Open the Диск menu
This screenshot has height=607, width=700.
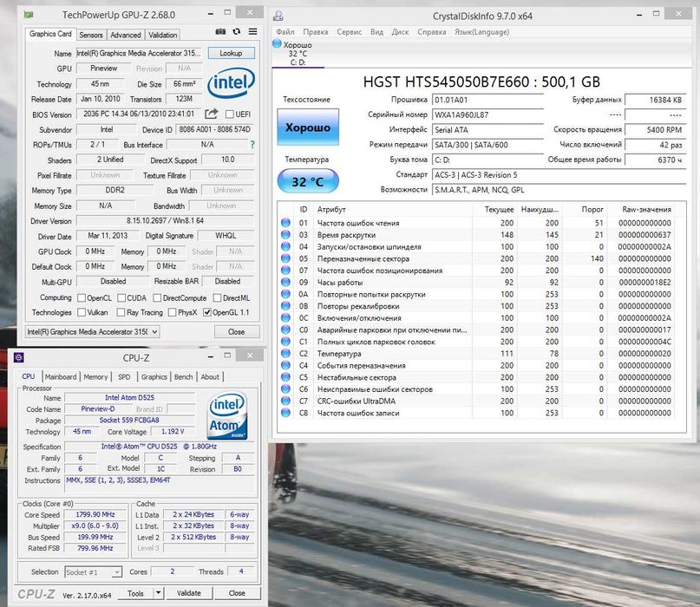click(400, 32)
